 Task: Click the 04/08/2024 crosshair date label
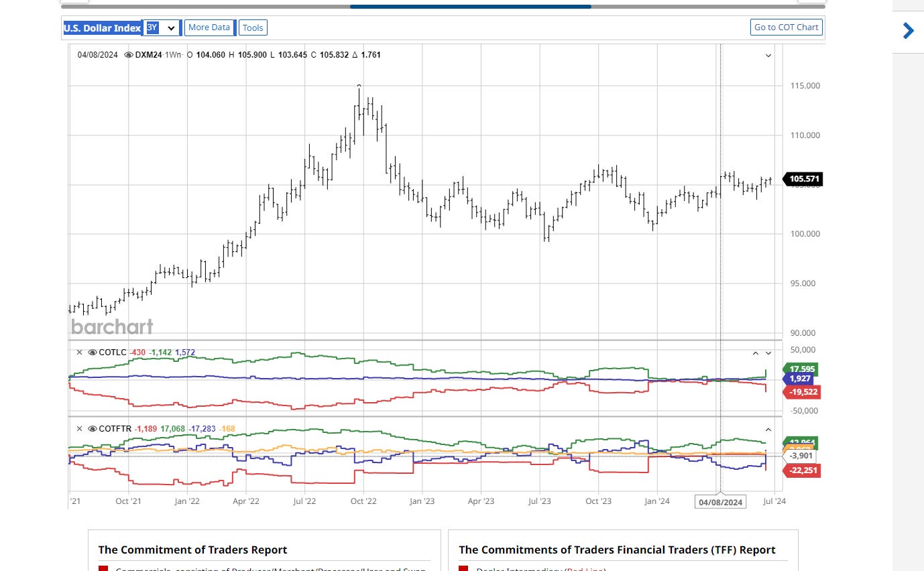(x=721, y=502)
